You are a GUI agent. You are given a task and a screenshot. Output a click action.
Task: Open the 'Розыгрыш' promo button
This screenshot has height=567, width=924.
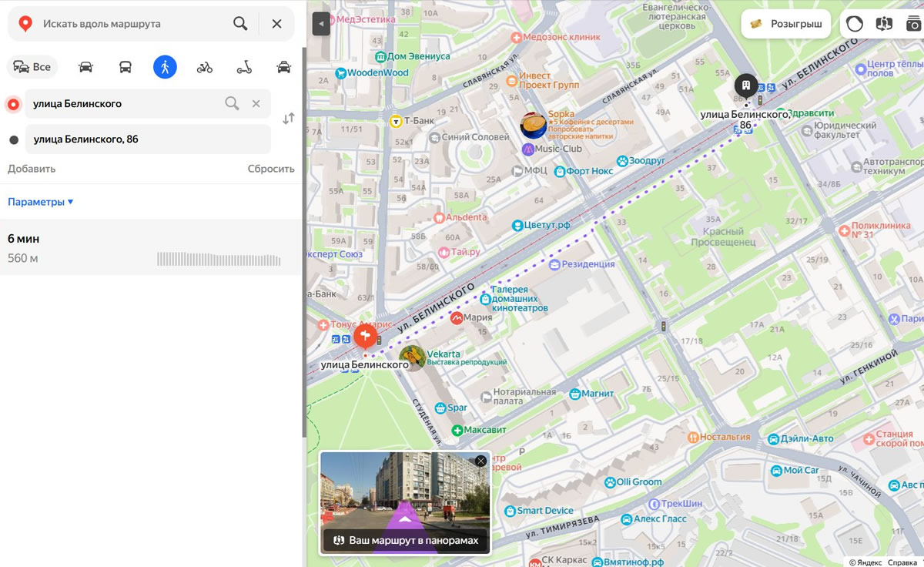pos(786,24)
